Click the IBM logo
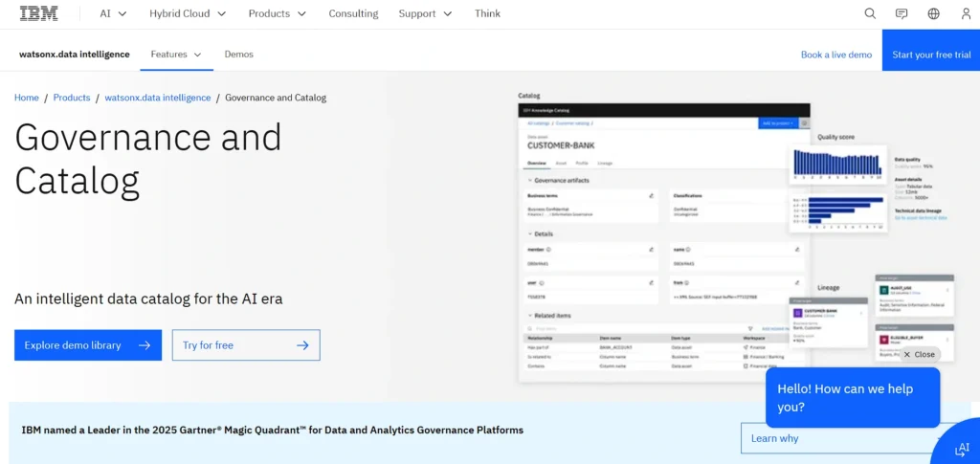The width and height of the screenshot is (980, 464). pyautogui.click(x=38, y=13)
